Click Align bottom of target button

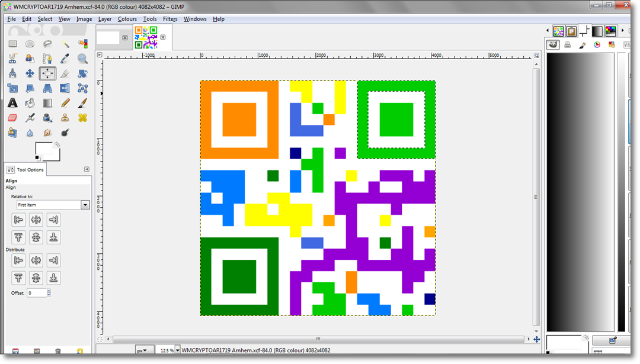pyautogui.click(x=53, y=237)
